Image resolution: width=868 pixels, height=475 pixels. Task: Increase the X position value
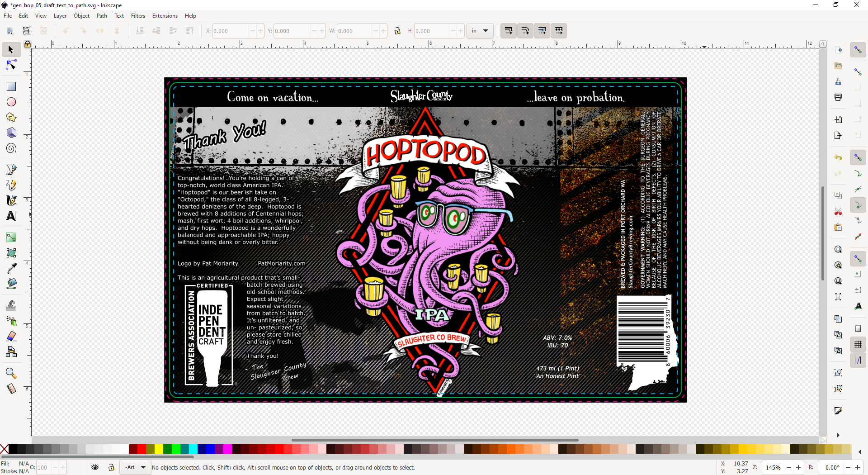pos(260,31)
